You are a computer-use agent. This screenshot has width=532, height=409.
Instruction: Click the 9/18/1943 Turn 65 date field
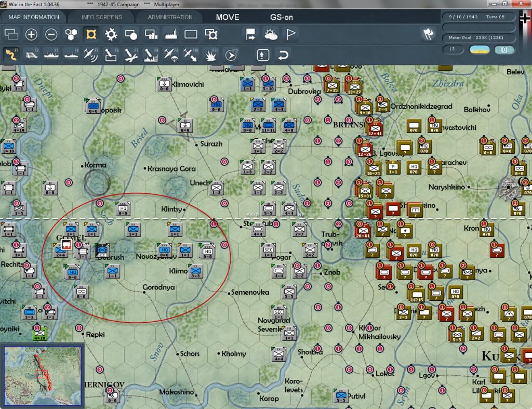[478, 17]
